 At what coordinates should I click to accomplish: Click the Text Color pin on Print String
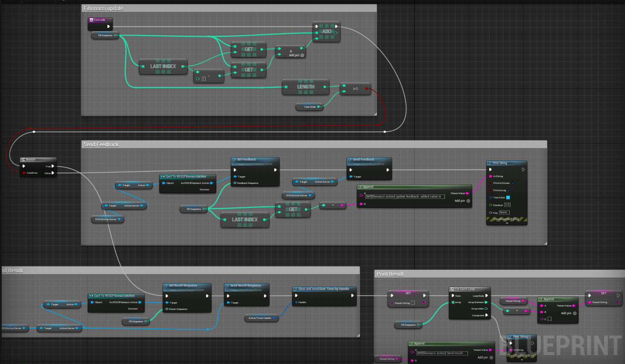tap(490, 198)
